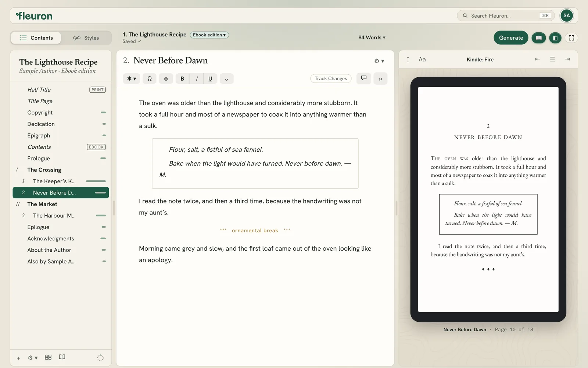The width and height of the screenshot is (588, 368).
Task: Enter fullscreen editing mode
Action: click(x=571, y=38)
